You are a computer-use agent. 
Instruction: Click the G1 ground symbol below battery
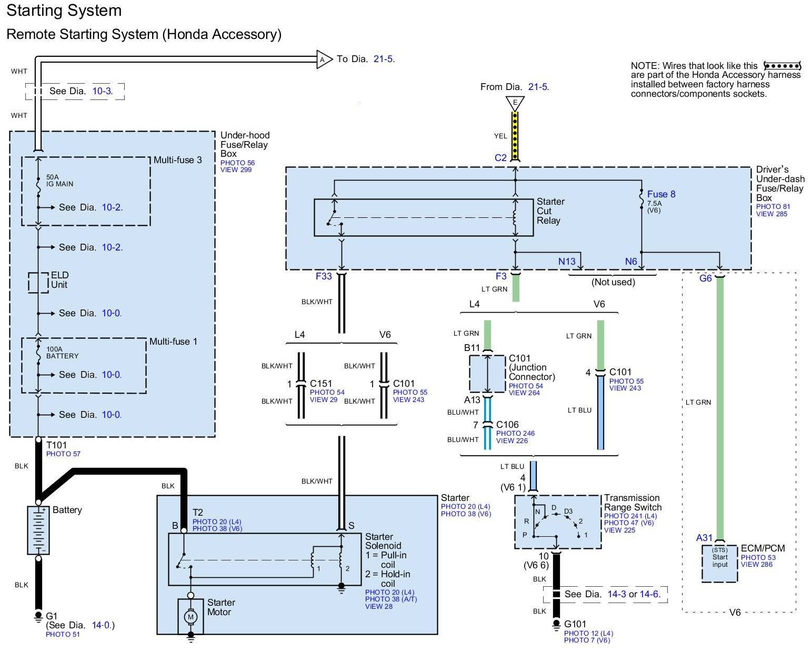pos(38,616)
